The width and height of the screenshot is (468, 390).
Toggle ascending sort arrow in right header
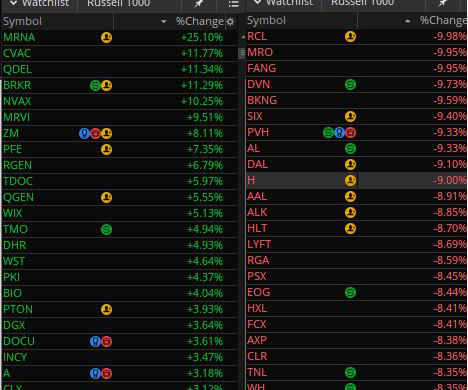coord(407,21)
